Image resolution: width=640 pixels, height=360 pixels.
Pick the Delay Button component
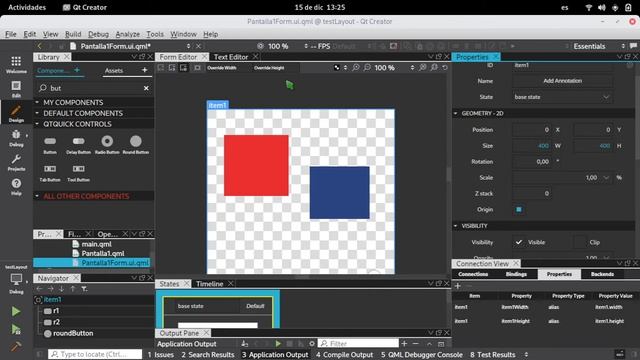[x=78, y=144]
